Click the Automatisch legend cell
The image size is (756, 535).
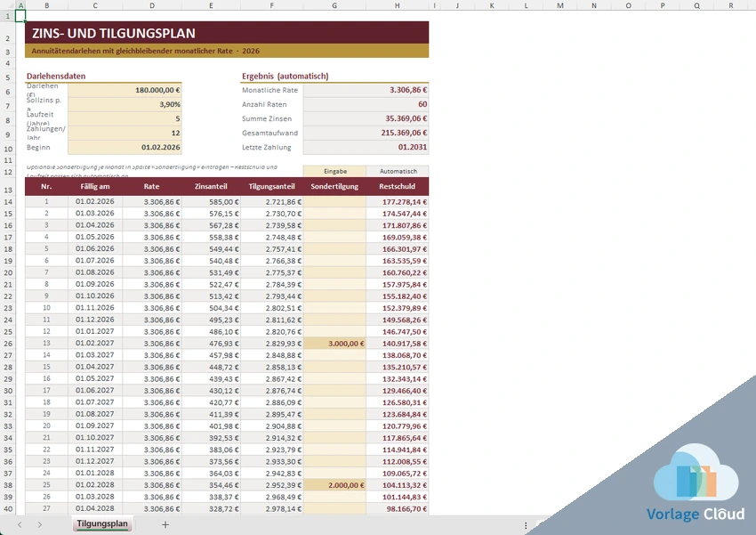click(398, 171)
